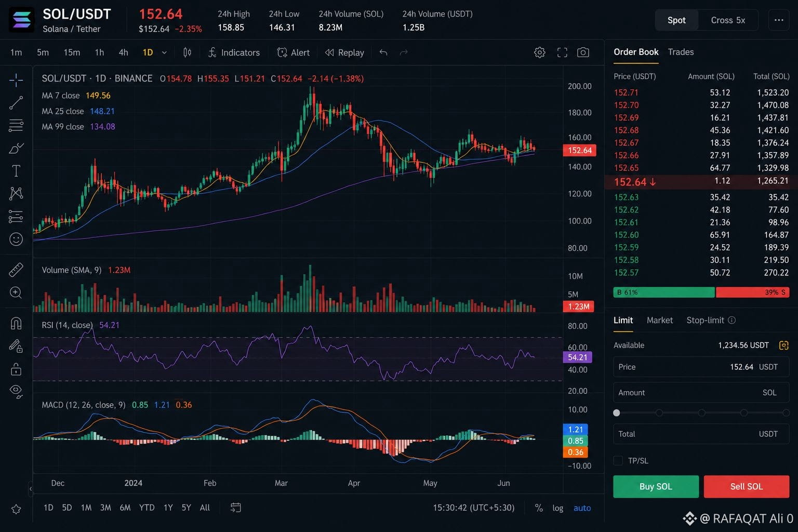The width and height of the screenshot is (798, 532).
Task: Toggle fullscreen chart mode
Action: pyautogui.click(x=562, y=52)
